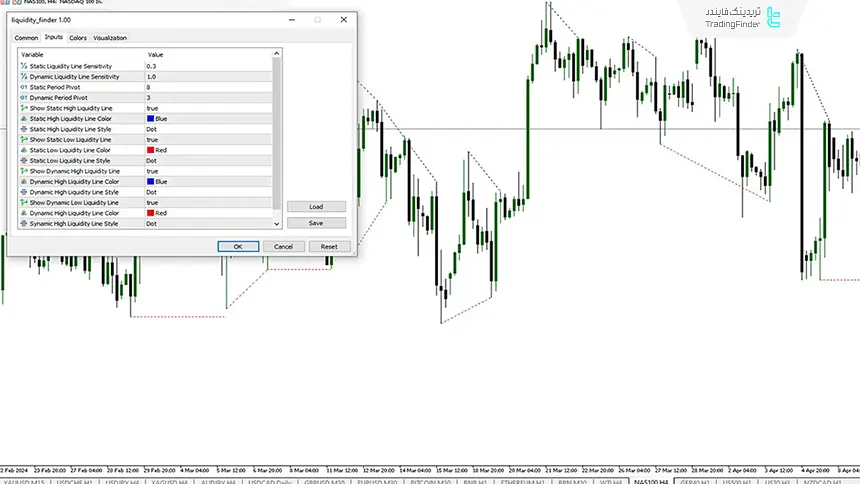The image size is (860, 484).
Task: Toggle the Show Dynamic Low Liquidity Line value
Action: click(152, 202)
